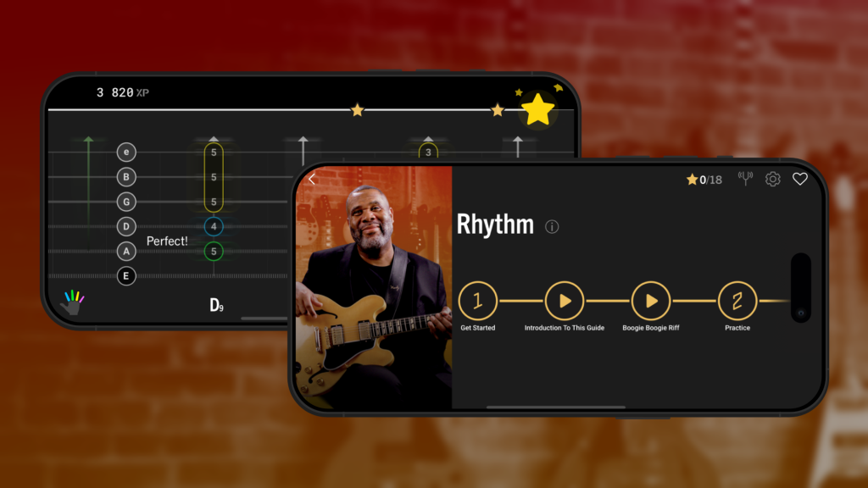
Task: Play the Boogie Boogie Riff lesson
Action: tap(650, 301)
